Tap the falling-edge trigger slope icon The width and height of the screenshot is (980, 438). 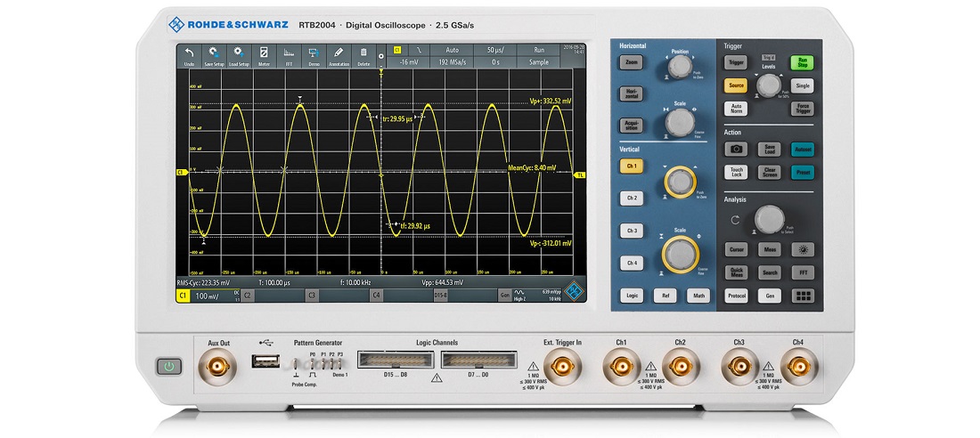click(x=420, y=49)
